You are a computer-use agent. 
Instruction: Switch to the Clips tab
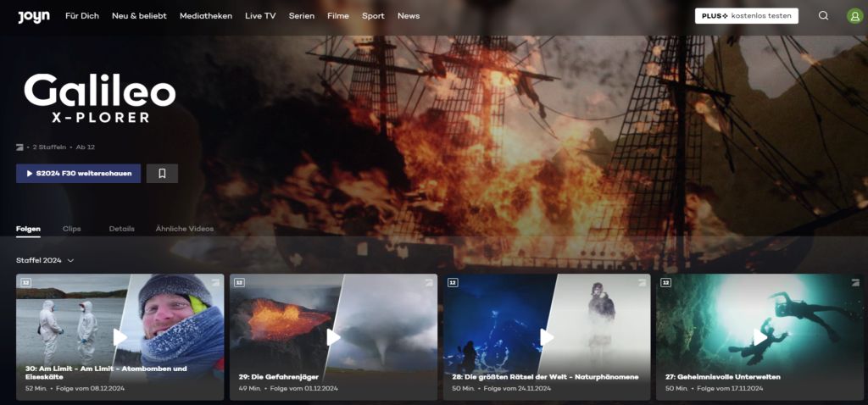click(x=72, y=229)
